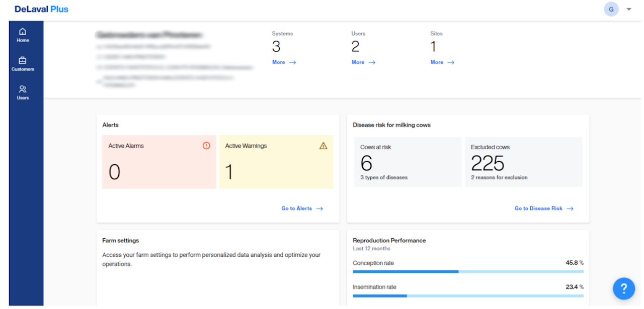Select the Active Alarms card
Viewport: 644px width, 309px height.
click(159, 162)
